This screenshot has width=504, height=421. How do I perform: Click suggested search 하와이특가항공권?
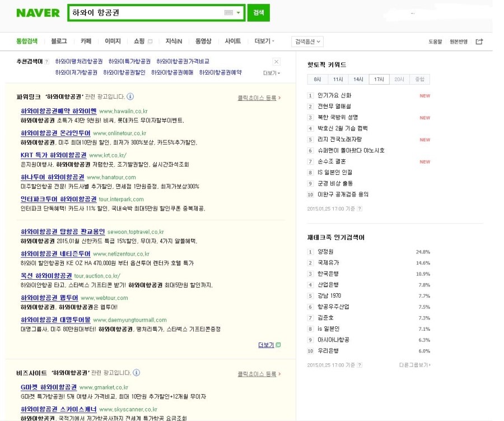point(129,61)
